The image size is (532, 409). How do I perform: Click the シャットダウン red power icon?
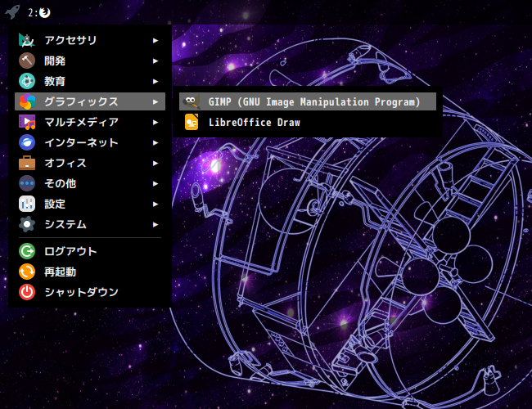pyautogui.click(x=27, y=292)
